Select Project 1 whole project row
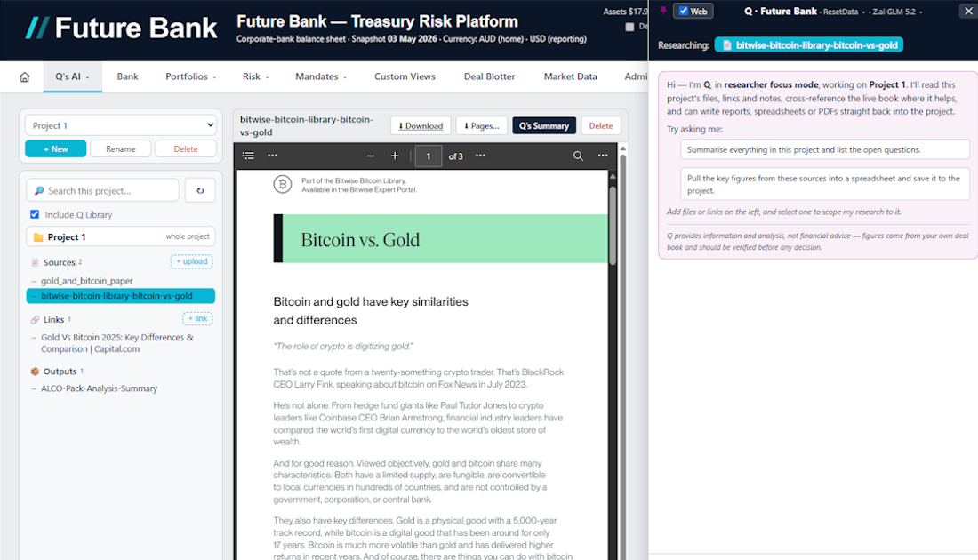Viewport: 978px width, 560px height. click(120, 237)
